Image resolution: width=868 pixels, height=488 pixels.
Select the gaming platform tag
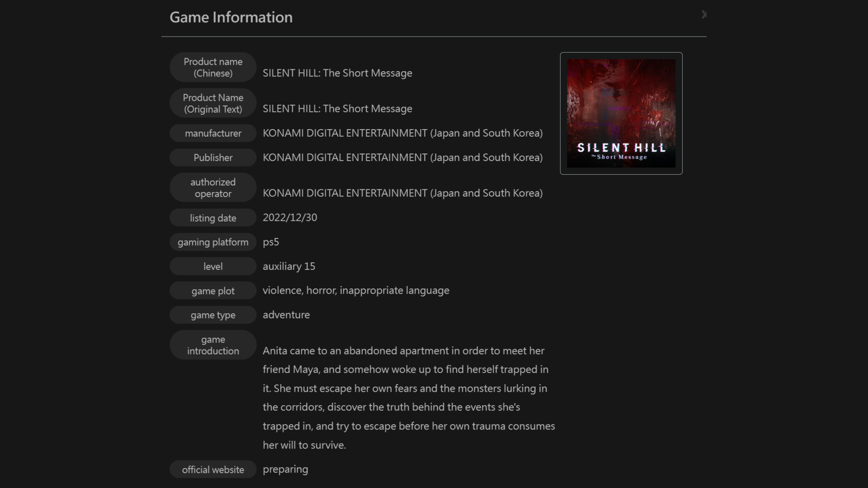[212, 242]
